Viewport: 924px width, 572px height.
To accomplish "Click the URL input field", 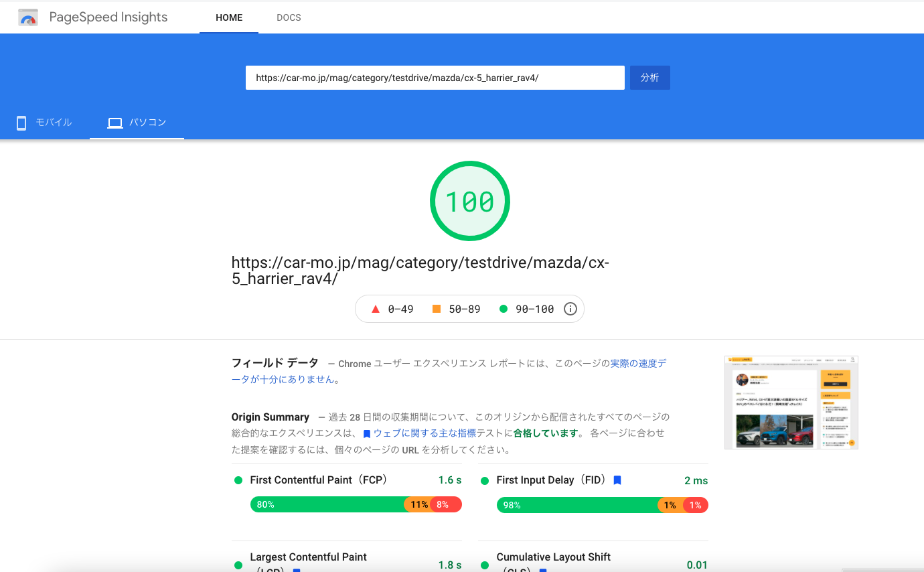I will pos(435,78).
